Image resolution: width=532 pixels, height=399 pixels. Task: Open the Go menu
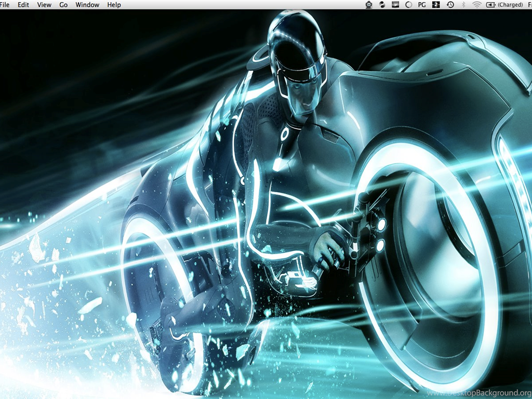pyautogui.click(x=63, y=5)
